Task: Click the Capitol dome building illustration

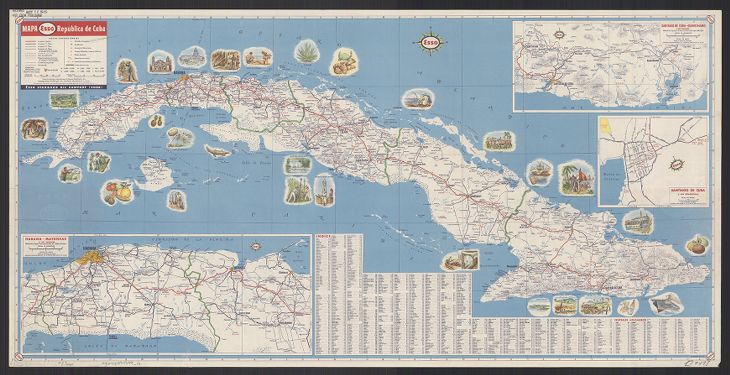Action: [192, 57]
